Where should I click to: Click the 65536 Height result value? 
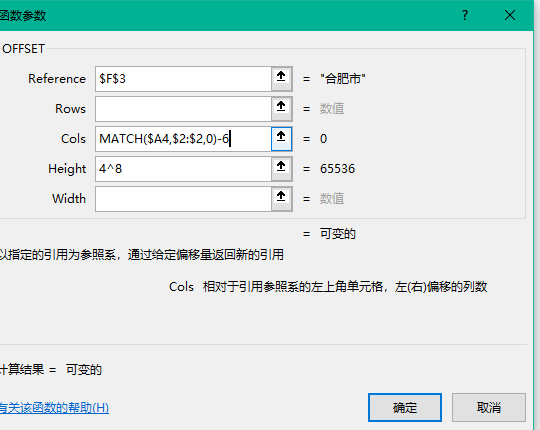click(x=337, y=169)
